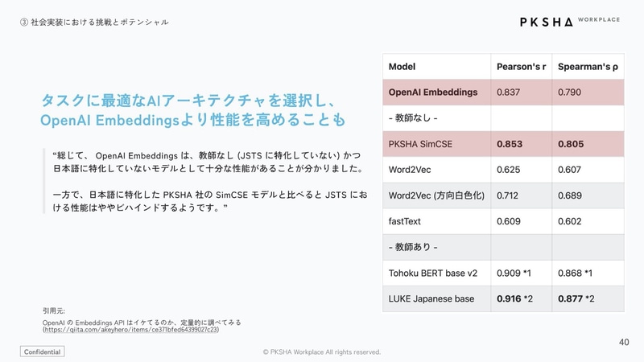Click the PKSHA Workplace logo
Viewport: 644px width, 362px height.
pos(570,22)
